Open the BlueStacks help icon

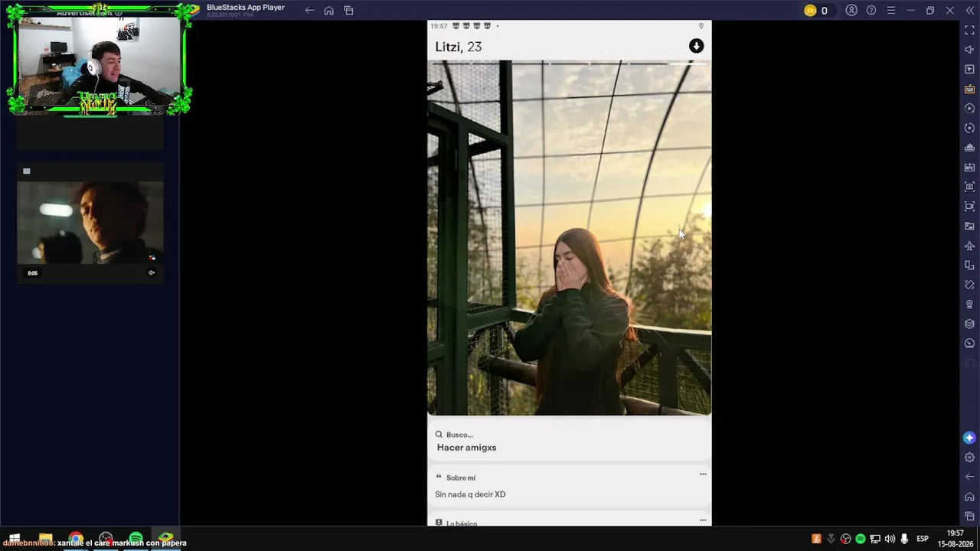click(x=871, y=11)
